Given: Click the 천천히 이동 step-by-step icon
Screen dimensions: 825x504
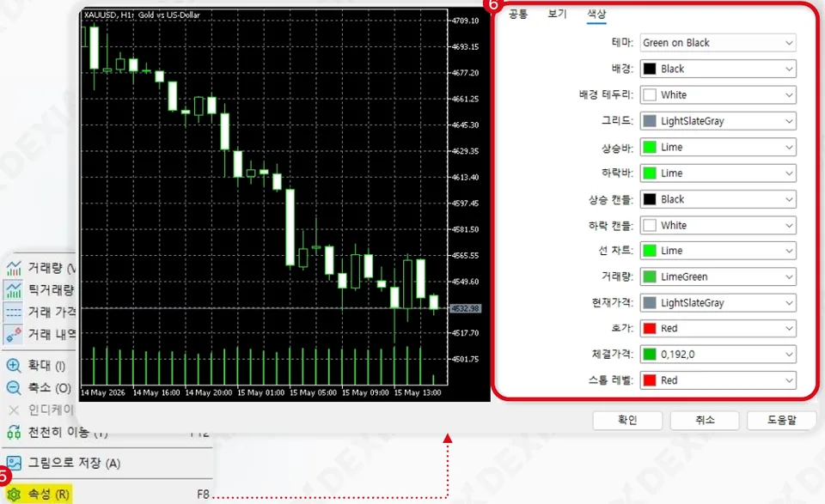Looking at the screenshot, I should click(14, 433).
